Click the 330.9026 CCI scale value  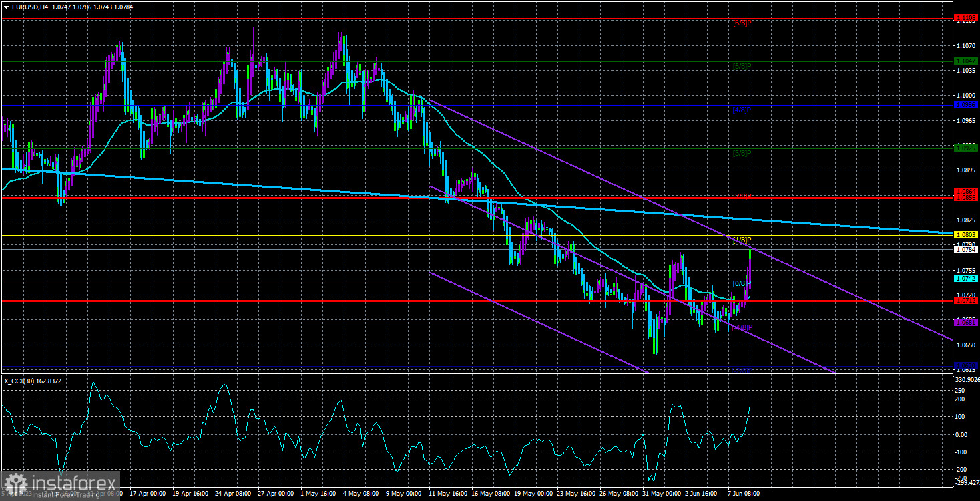pos(967,379)
